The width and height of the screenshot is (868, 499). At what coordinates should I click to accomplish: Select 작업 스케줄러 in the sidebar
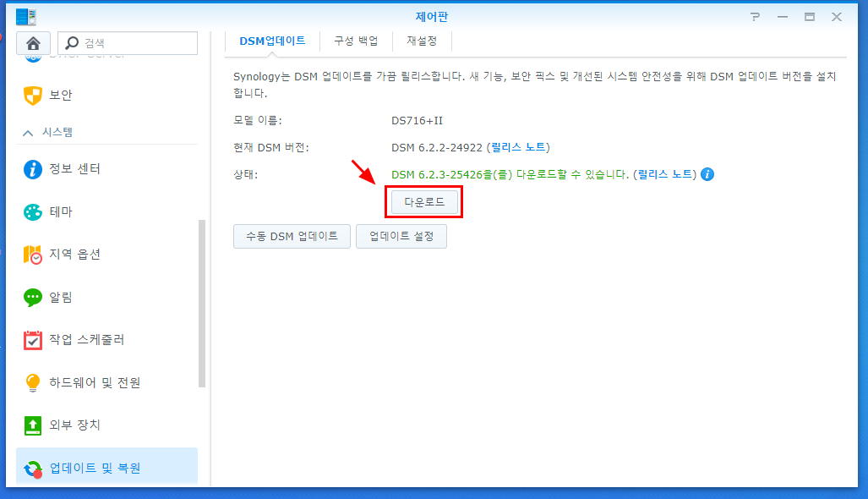tap(106, 340)
